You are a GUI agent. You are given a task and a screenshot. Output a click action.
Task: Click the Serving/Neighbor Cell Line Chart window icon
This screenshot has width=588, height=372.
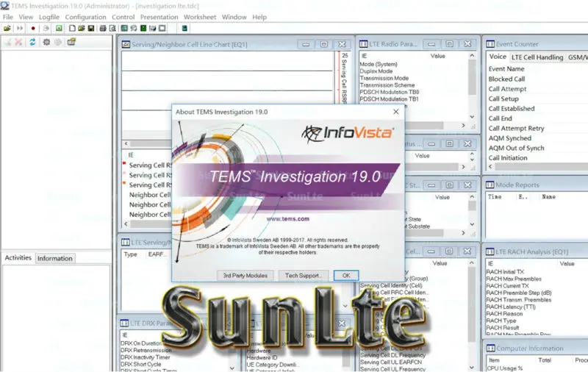(126, 44)
